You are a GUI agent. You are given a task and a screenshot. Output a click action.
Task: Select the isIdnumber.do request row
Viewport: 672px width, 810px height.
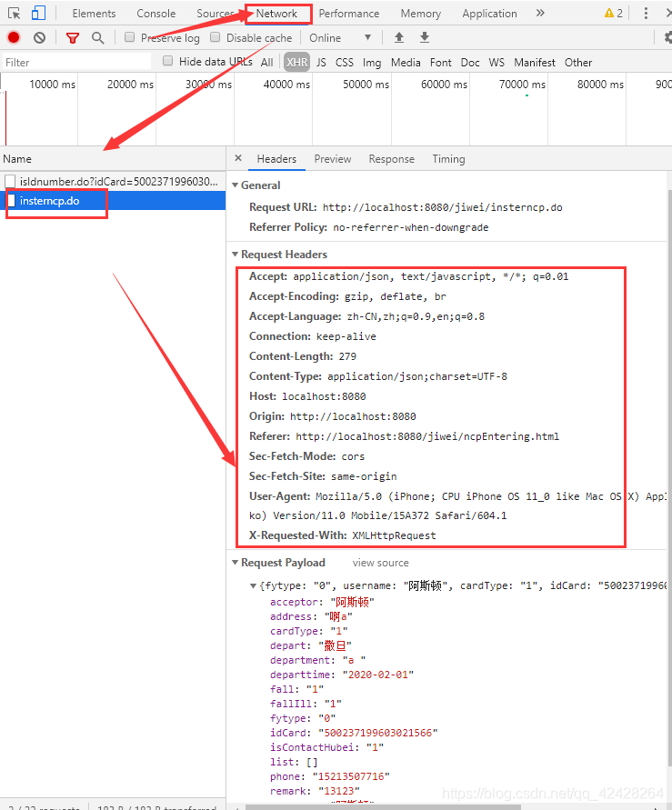point(113,181)
